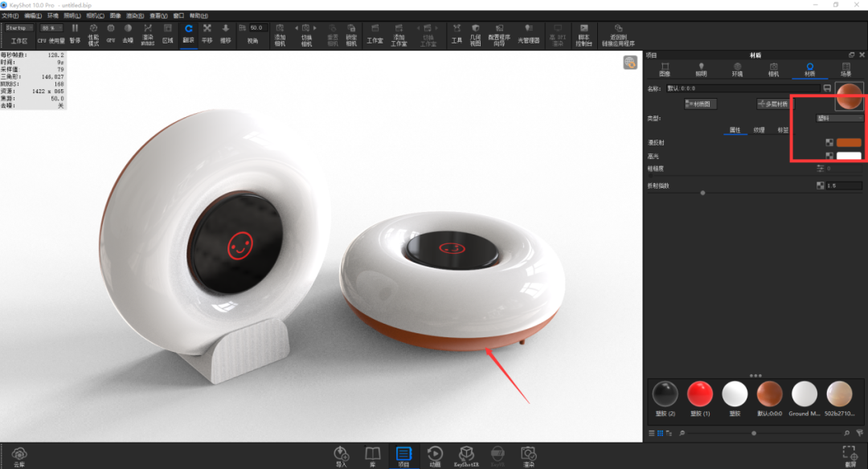This screenshot has width=868, height=469.
Task: Switch to the 纹理 (Texture) sub-tab
Action: point(759,130)
